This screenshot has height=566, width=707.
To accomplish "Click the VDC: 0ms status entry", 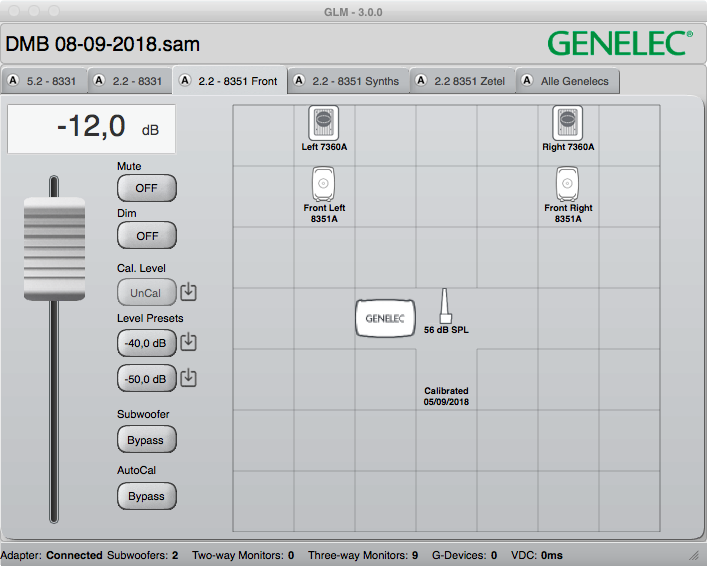I will click(x=537, y=555).
